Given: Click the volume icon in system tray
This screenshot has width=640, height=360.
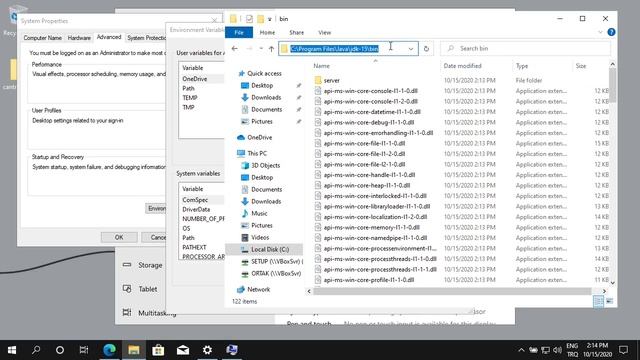Looking at the screenshot, I should point(557,350).
